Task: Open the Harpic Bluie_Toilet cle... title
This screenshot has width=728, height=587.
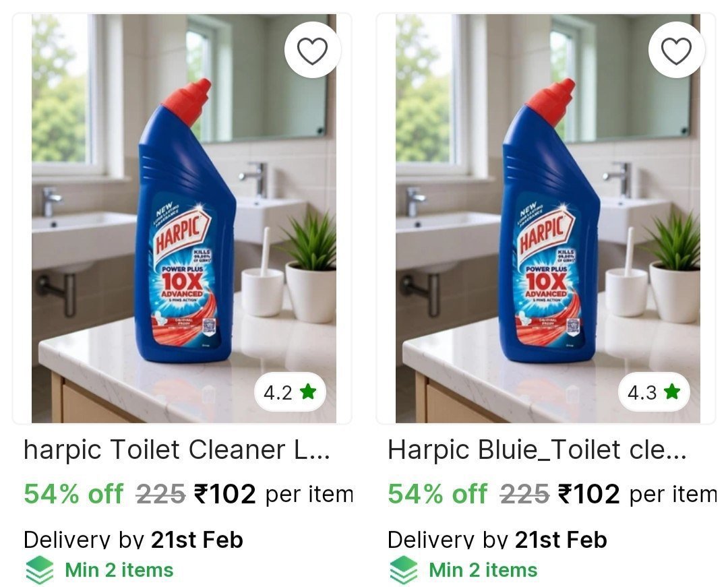Action: pos(537,450)
